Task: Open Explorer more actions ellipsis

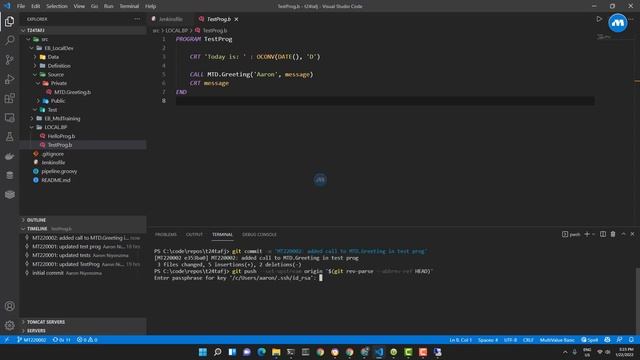Action: (x=137, y=19)
